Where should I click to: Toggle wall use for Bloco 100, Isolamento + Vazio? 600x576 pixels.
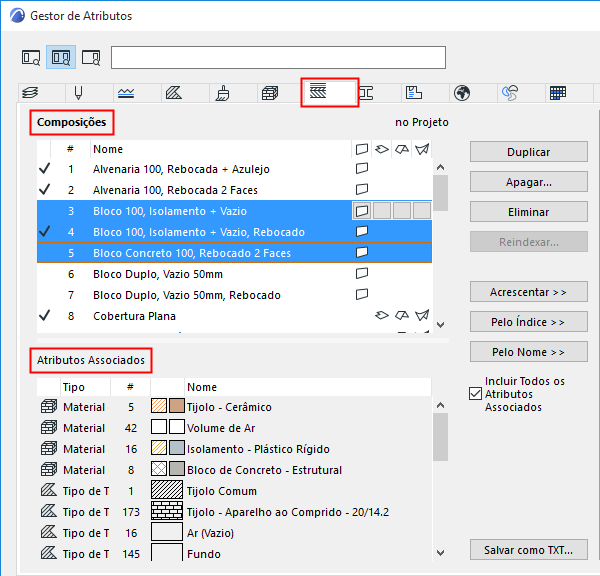click(362, 211)
